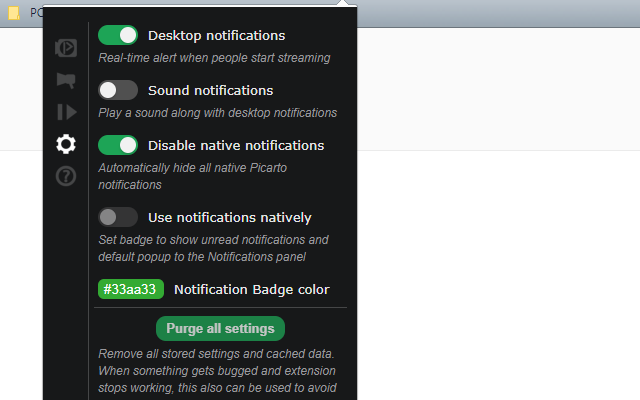Screen dimensions: 640x400
Task: Select the play-skip sidebar icon
Action: pos(67,112)
